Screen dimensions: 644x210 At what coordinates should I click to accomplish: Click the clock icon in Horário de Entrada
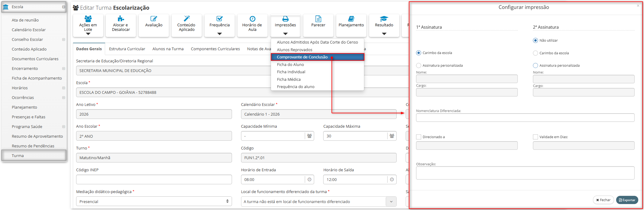pyautogui.click(x=309, y=179)
